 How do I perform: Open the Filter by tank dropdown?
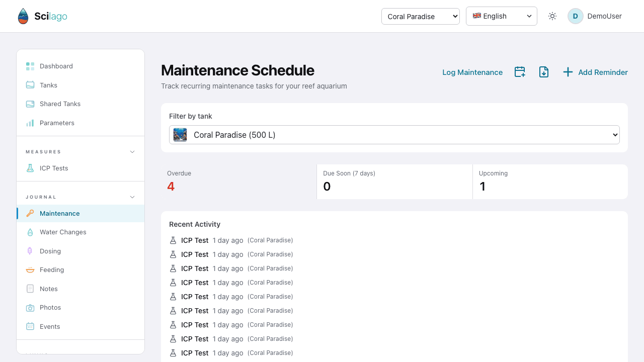point(394,135)
